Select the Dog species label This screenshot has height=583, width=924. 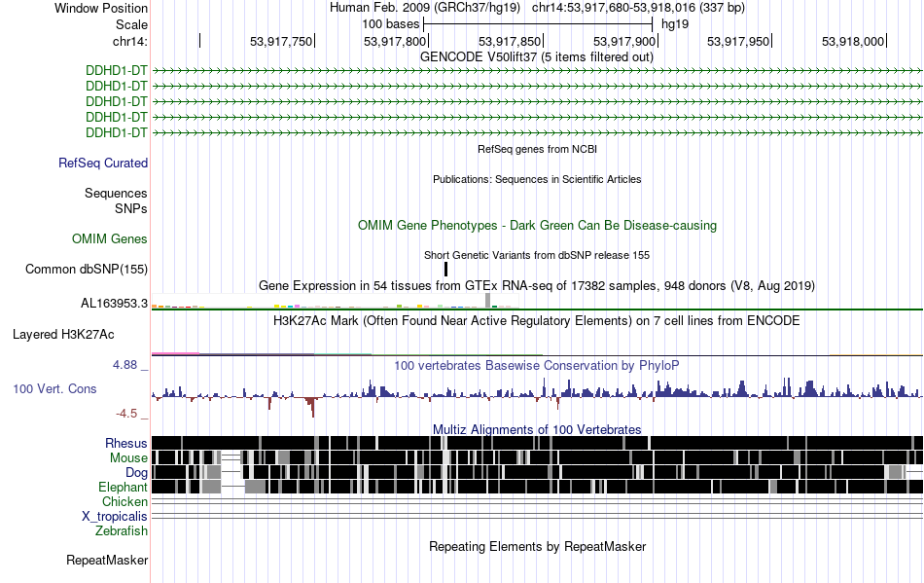pyautogui.click(x=136, y=473)
